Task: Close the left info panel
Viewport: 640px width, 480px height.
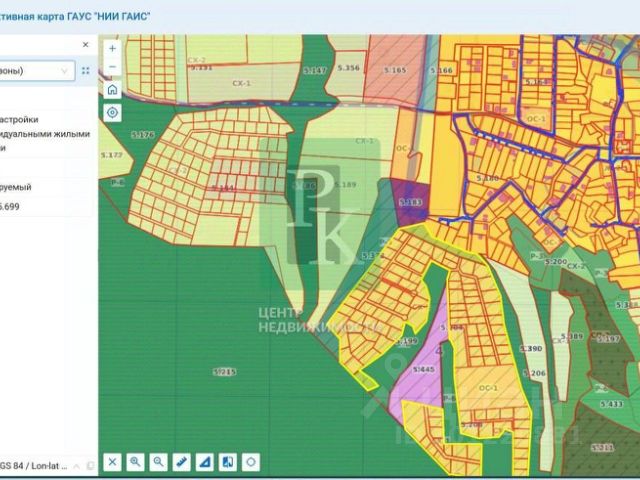Action: point(85,44)
